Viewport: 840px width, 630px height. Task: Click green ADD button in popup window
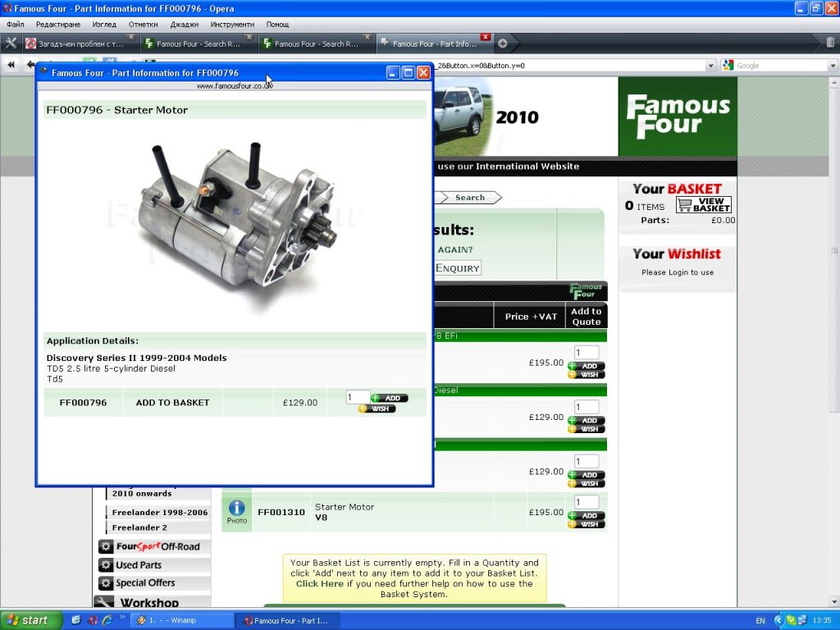coord(390,398)
